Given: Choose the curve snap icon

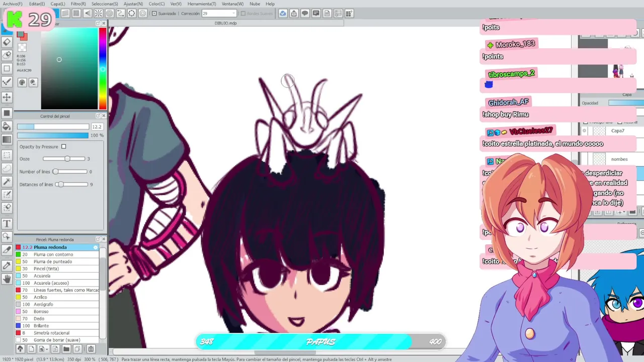Looking at the screenshot, I should (121, 14).
